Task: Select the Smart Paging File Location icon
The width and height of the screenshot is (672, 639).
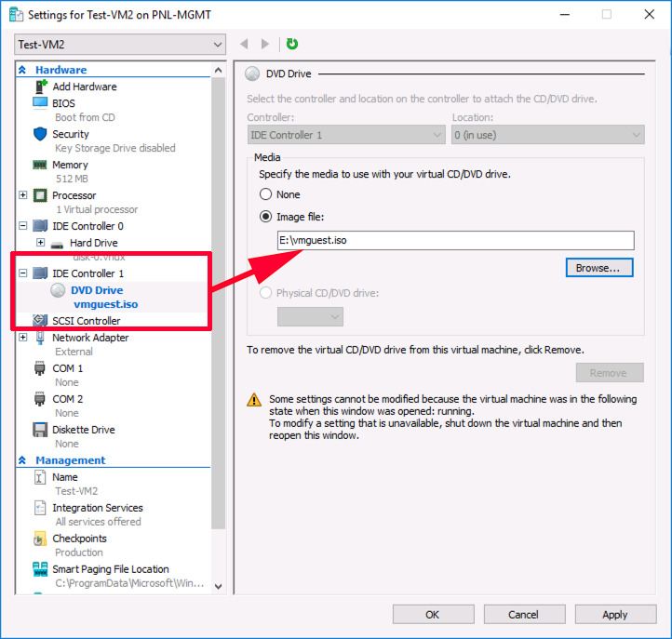Action: [x=40, y=569]
